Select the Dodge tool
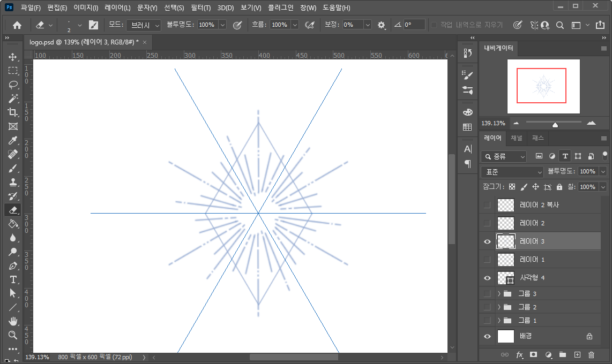This screenshot has width=612, height=364. (13, 252)
